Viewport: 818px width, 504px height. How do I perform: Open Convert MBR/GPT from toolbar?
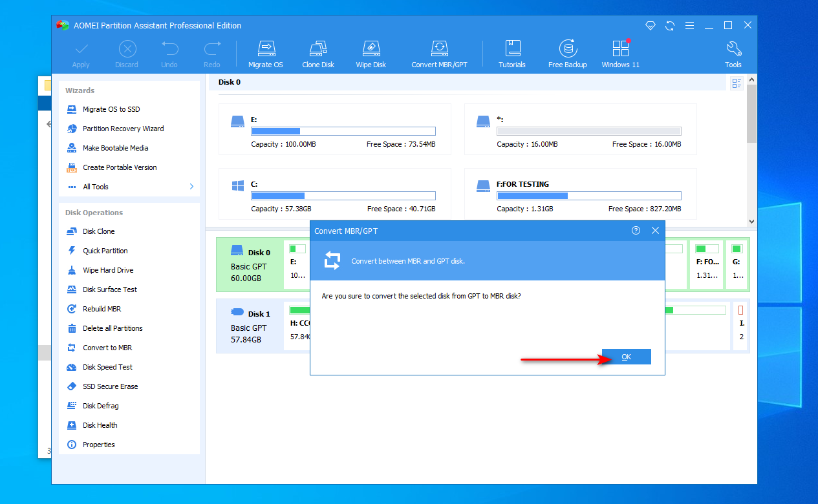pos(439,55)
